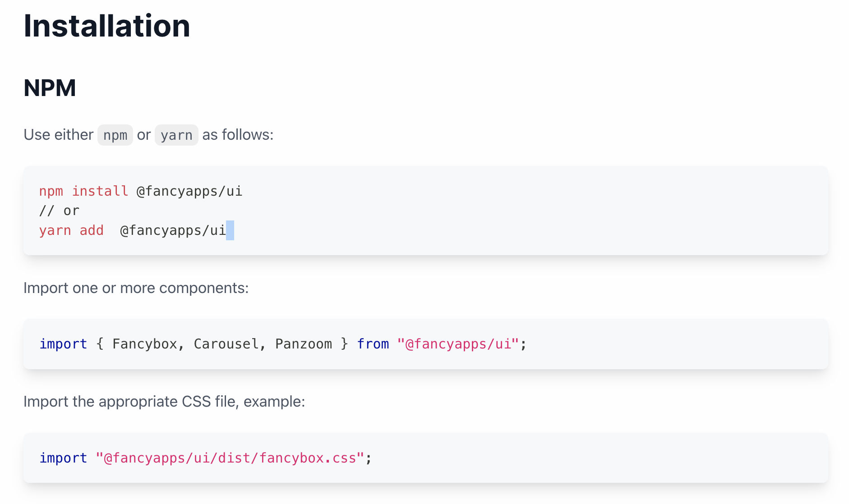Image resolution: width=849 pixels, height=504 pixels.
Task: Click the red 'yarn add' command text
Action: coord(71,230)
